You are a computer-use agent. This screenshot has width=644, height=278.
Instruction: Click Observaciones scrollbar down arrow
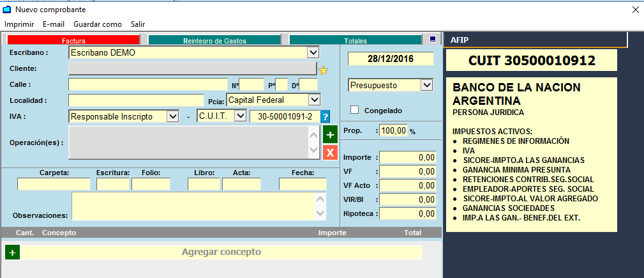[x=320, y=213]
